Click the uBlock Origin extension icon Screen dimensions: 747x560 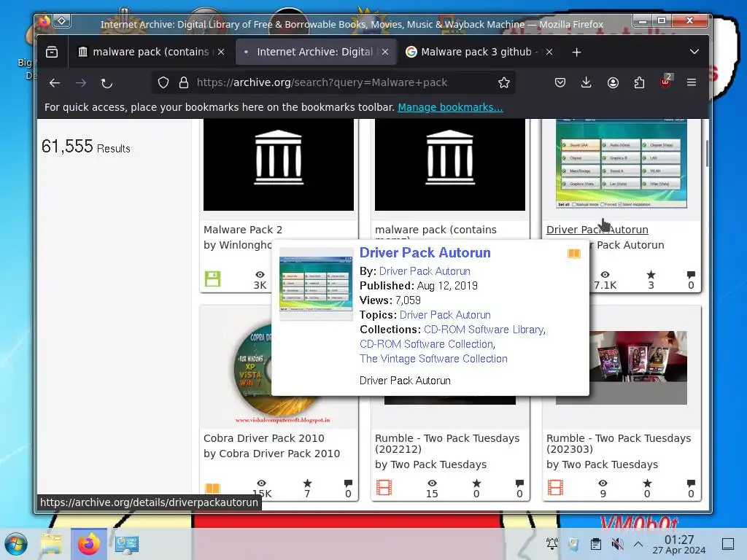(x=665, y=82)
